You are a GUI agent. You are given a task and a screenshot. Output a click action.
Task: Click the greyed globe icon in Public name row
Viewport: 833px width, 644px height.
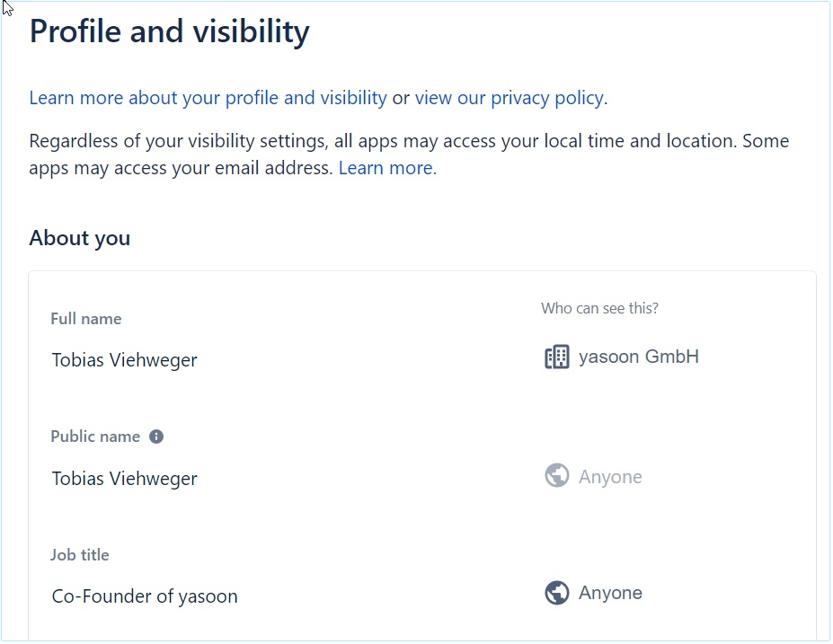557,476
